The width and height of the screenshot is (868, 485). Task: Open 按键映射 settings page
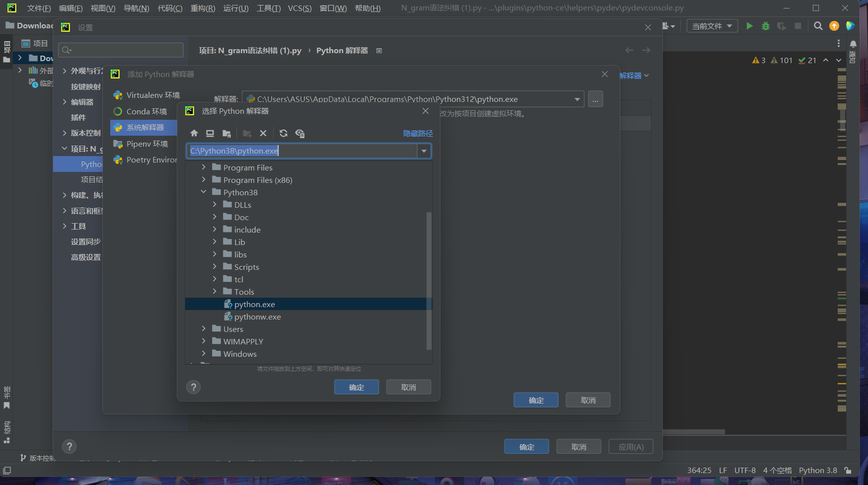[x=85, y=86]
